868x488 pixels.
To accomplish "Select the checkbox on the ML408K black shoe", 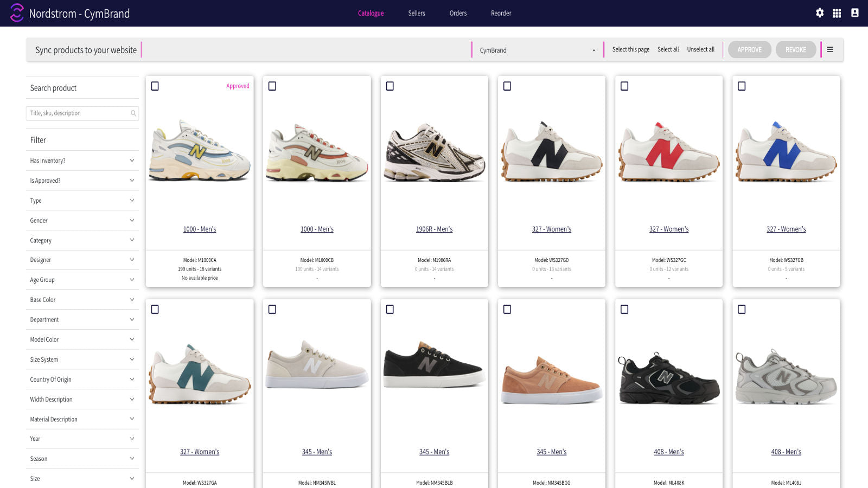I will (625, 309).
